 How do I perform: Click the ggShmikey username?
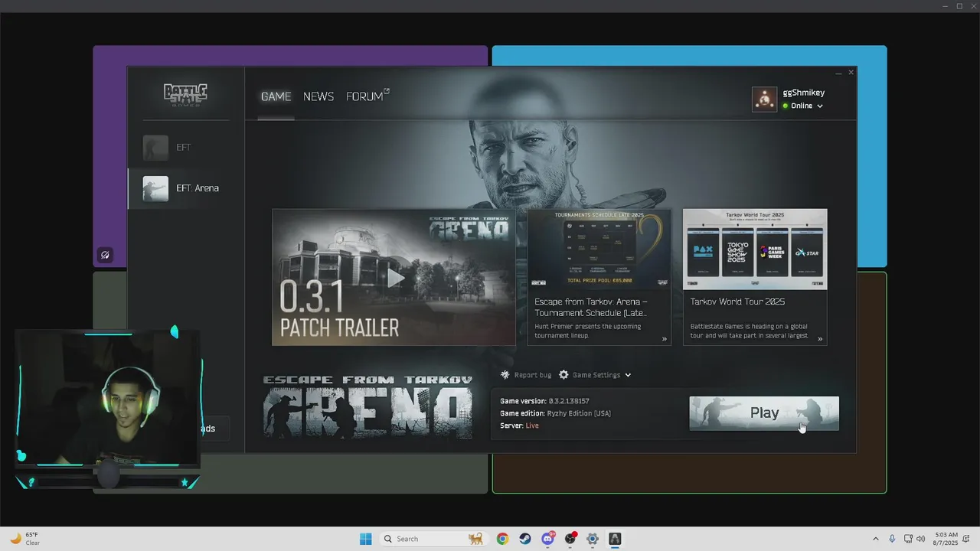tap(804, 93)
